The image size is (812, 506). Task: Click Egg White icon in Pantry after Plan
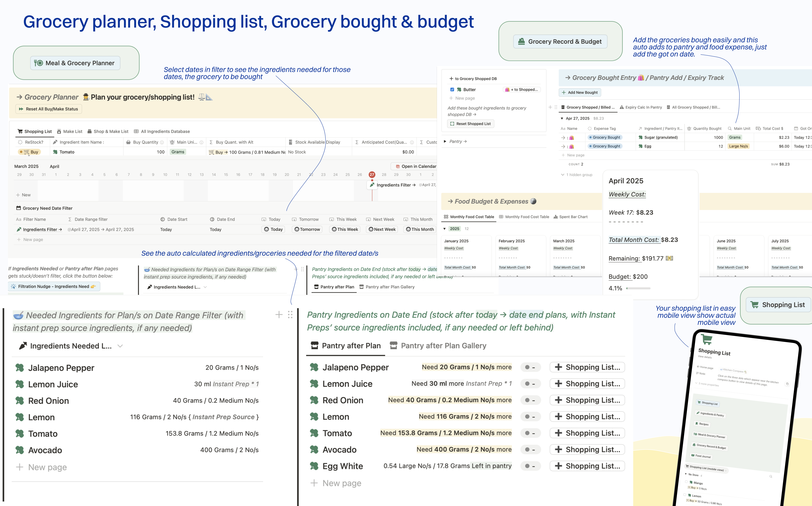coord(314,466)
